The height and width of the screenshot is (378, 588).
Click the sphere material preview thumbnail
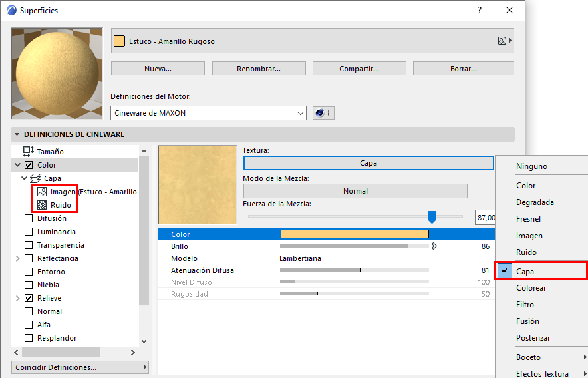(x=57, y=73)
